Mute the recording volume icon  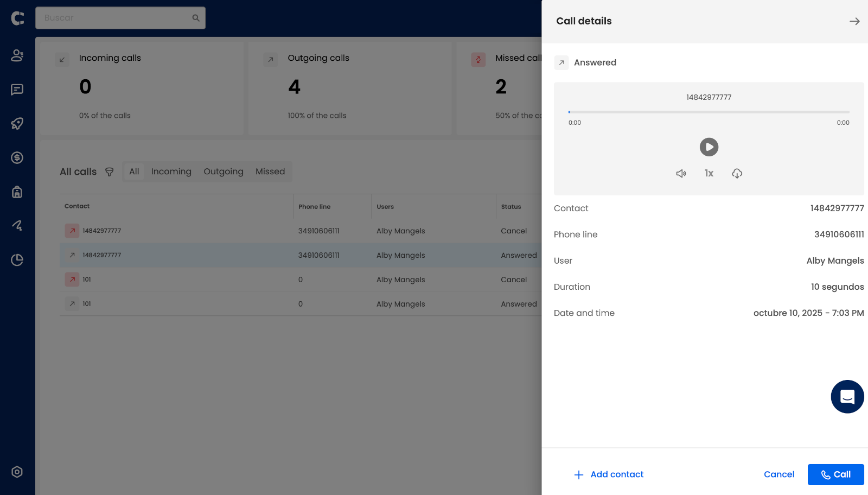pos(681,174)
